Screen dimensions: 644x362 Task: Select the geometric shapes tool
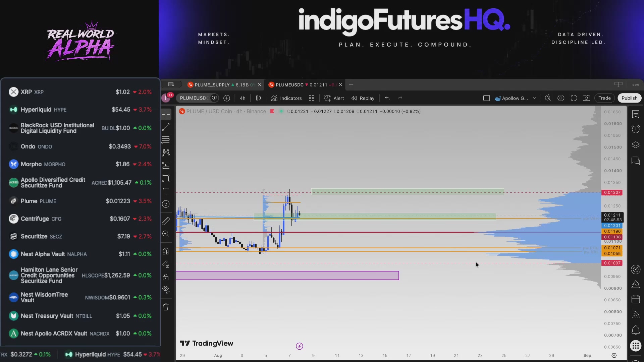pyautogui.click(x=166, y=178)
